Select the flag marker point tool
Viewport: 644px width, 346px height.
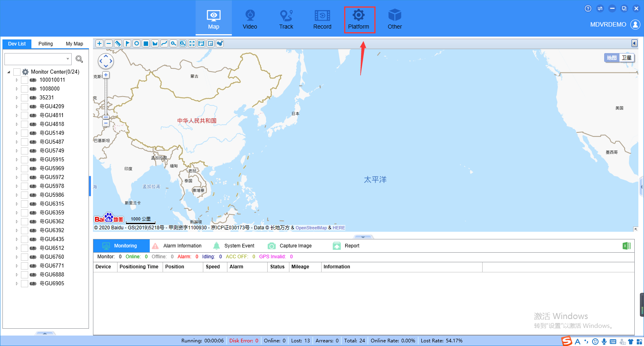pos(127,43)
